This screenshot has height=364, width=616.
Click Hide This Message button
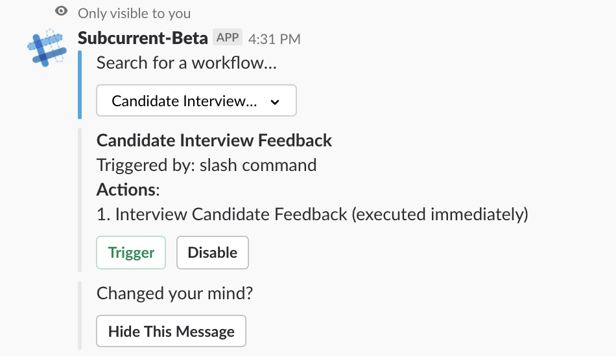(171, 331)
